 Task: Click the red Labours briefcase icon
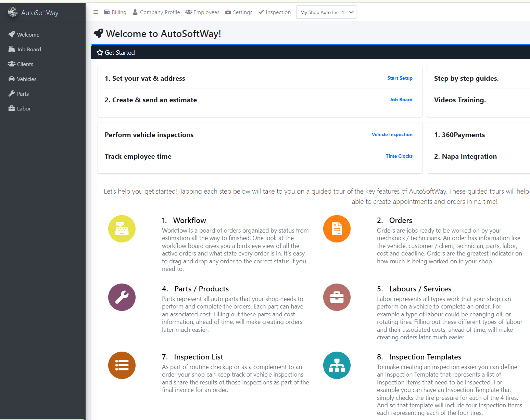337,297
